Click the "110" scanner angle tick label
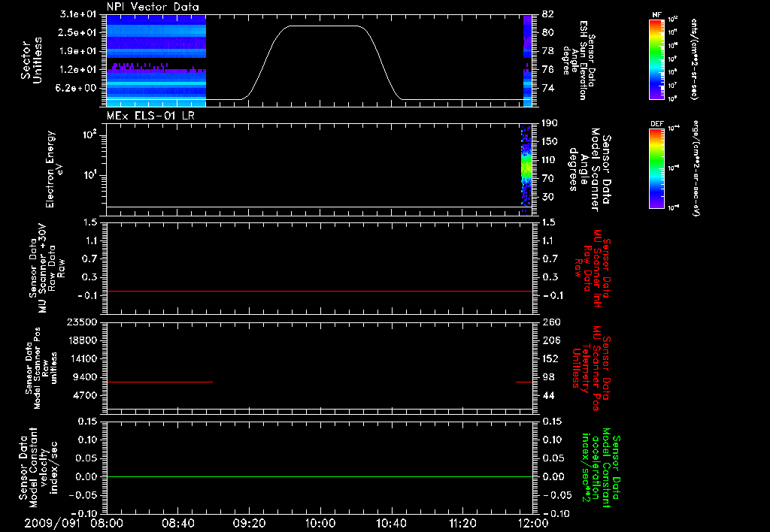 550,160
